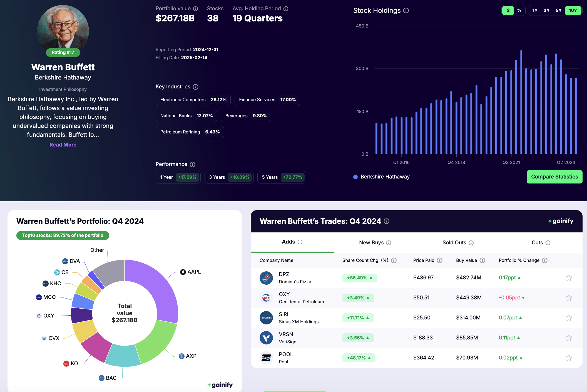Click the Domino's Pizza logo icon

tap(266, 278)
